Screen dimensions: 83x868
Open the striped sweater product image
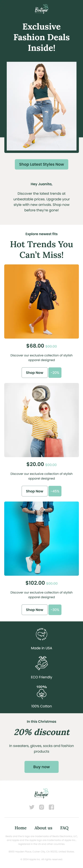[x=41, y=420]
